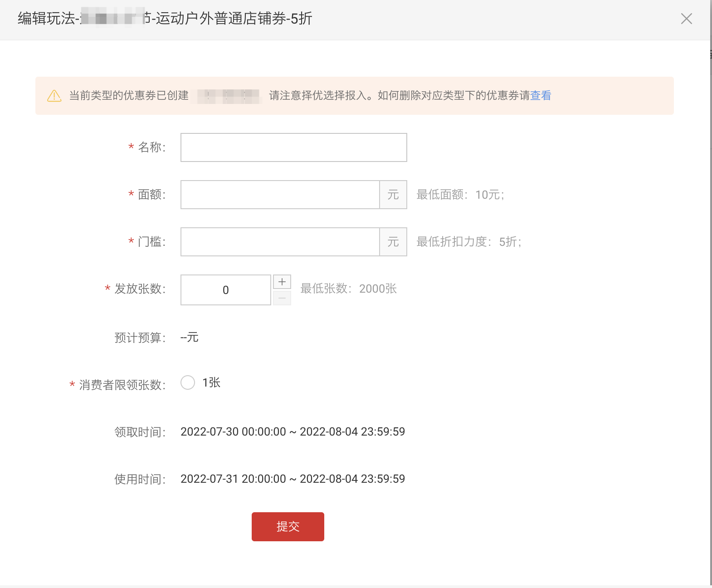Click the 使用时间 label
Image resolution: width=712 pixels, height=588 pixels.
click(x=140, y=479)
